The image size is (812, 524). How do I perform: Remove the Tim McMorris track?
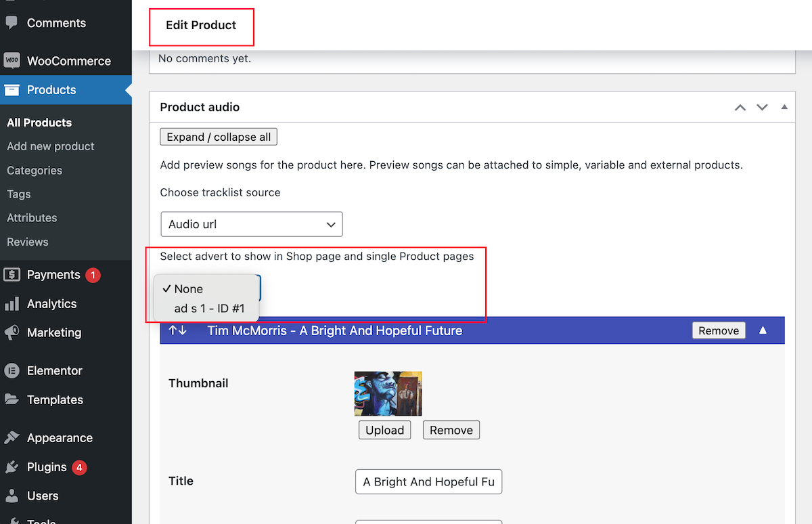718,330
